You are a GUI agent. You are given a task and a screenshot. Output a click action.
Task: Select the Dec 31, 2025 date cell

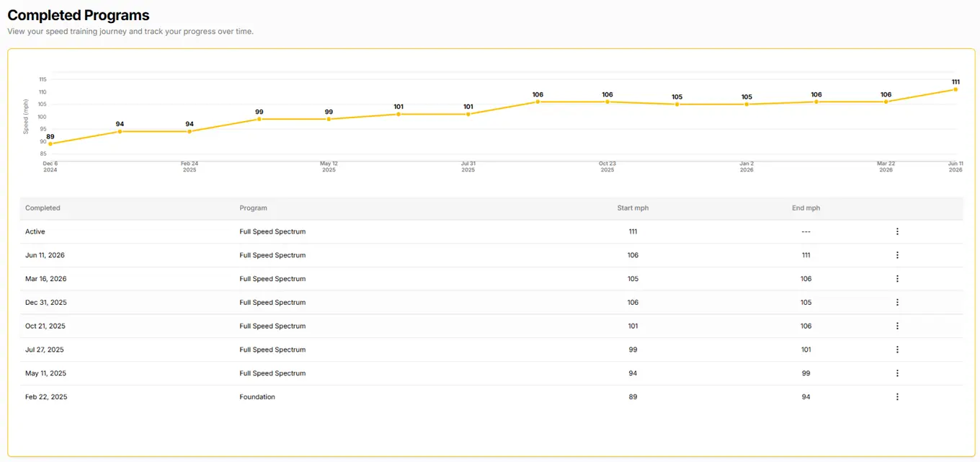click(x=46, y=303)
